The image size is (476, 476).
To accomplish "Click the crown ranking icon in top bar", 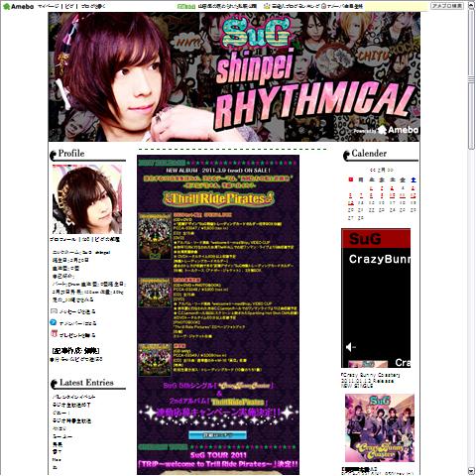I will [x=267, y=6].
